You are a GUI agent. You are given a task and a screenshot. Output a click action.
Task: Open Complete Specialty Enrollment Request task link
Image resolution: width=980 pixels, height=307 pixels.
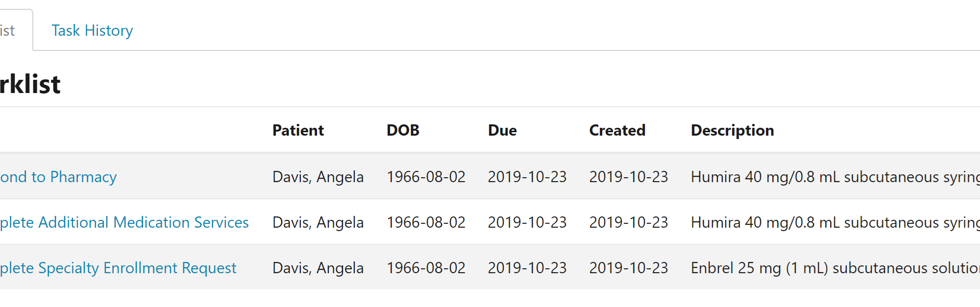coord(118,268)
